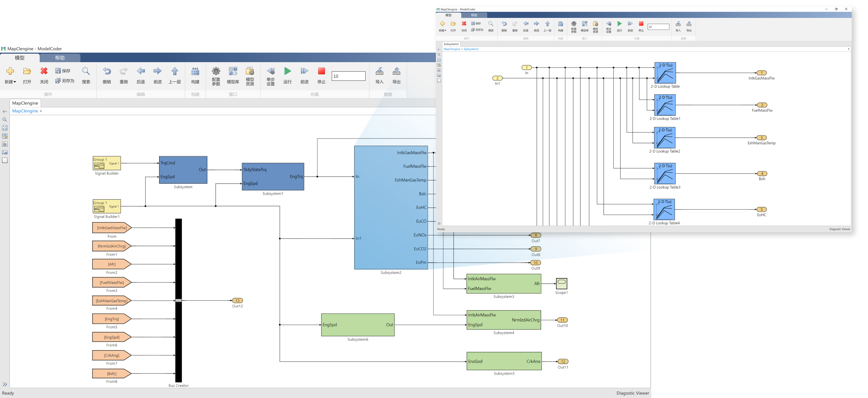Switch to the 帮助 ribbon tab in main window
Screen dimensions: 868x398
(60, 58)
